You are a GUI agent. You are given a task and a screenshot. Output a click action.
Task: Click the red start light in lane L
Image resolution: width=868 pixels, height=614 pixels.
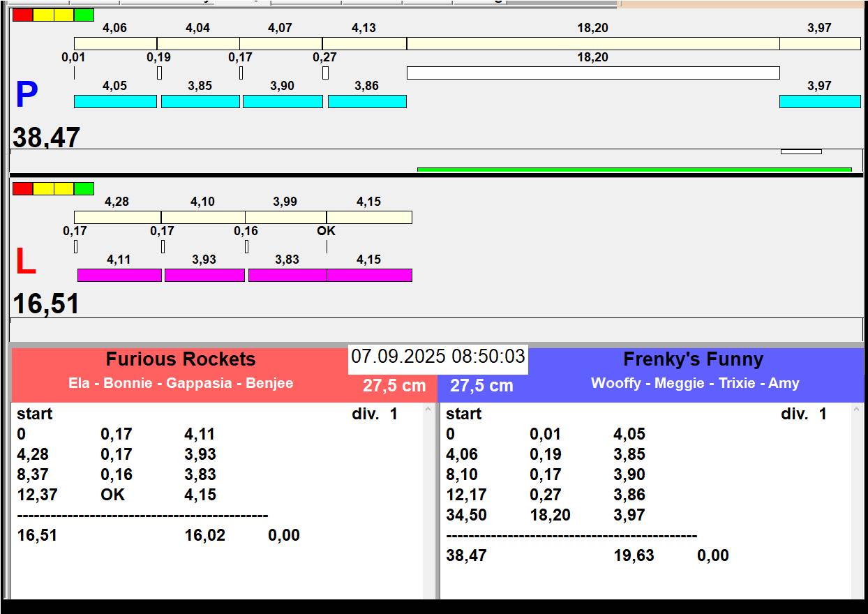click(22, 188)
